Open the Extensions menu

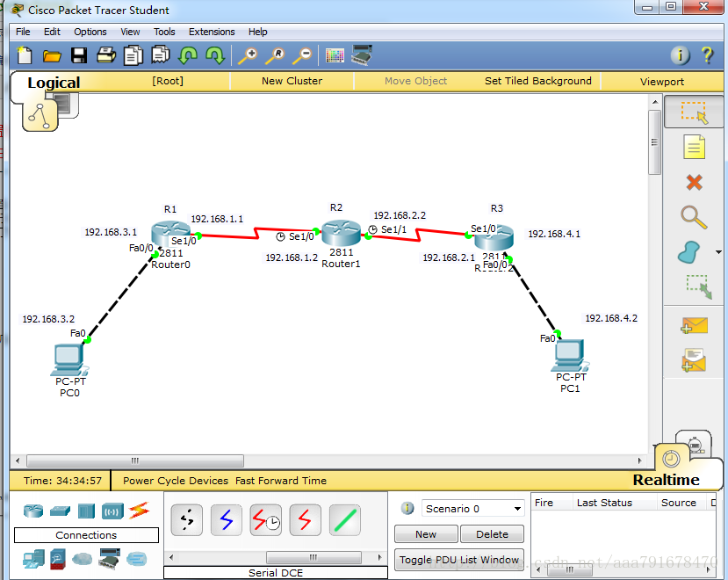212,32
